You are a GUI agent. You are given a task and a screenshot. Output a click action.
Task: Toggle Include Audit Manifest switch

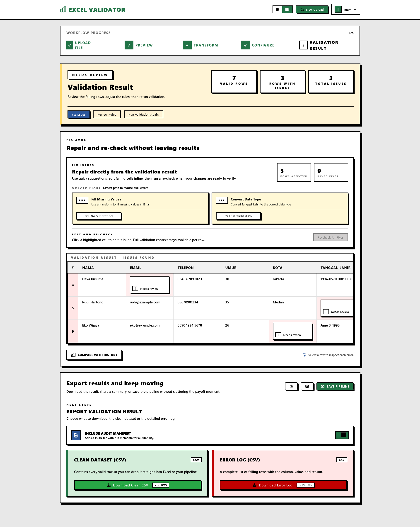342,435
